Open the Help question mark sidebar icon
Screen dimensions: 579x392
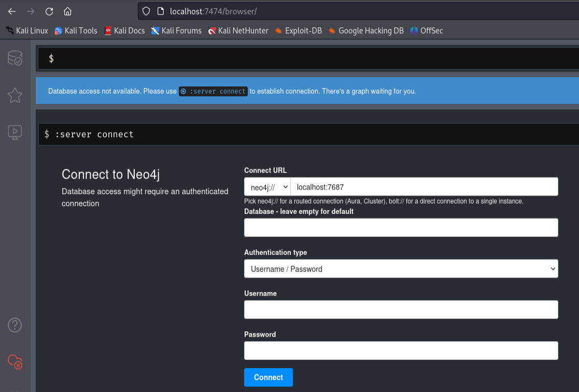click(15, 325)
